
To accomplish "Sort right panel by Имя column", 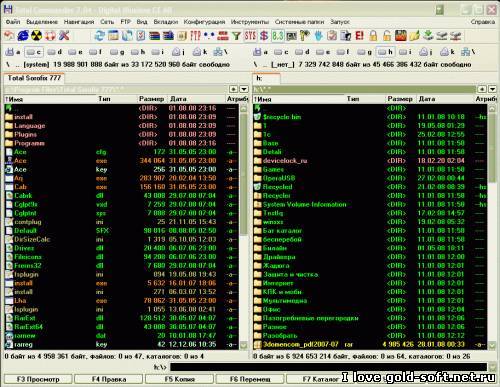I will [298, 99].
